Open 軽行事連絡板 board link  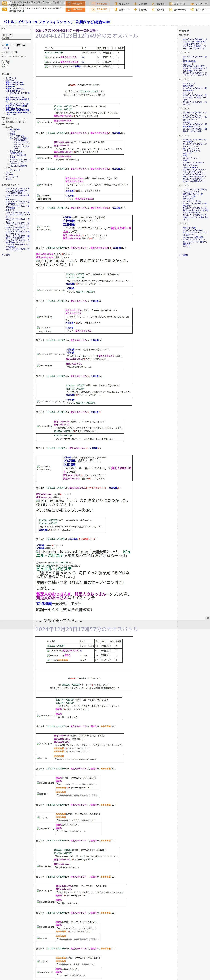(x=15, y=129)
